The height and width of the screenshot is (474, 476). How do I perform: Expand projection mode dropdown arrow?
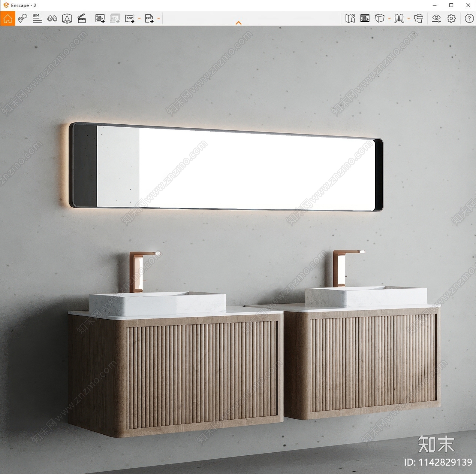pos(389,19)
